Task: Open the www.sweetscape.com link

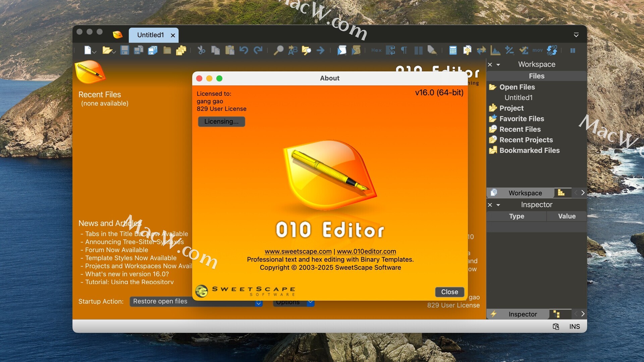Action: coord(298,251)
